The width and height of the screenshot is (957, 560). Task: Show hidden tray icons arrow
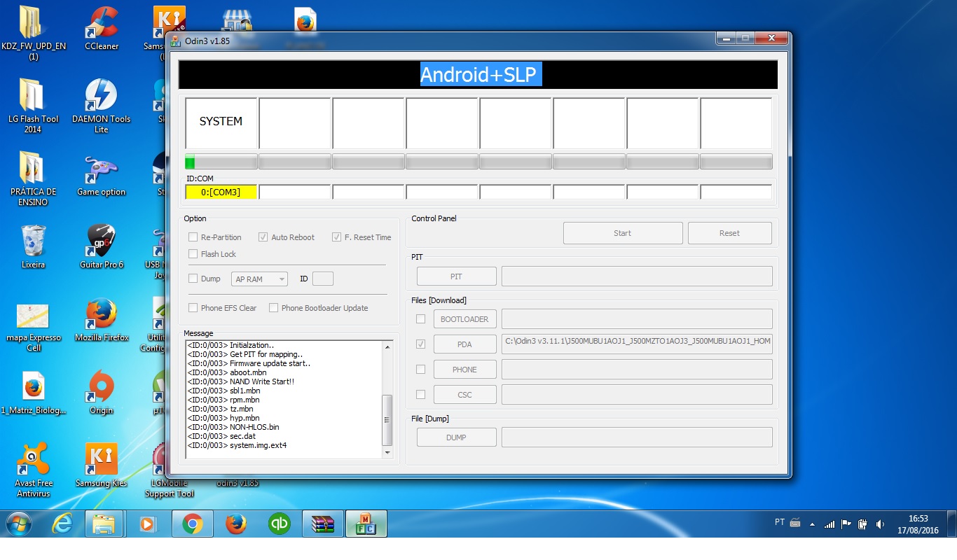click(x=812, y=524)
